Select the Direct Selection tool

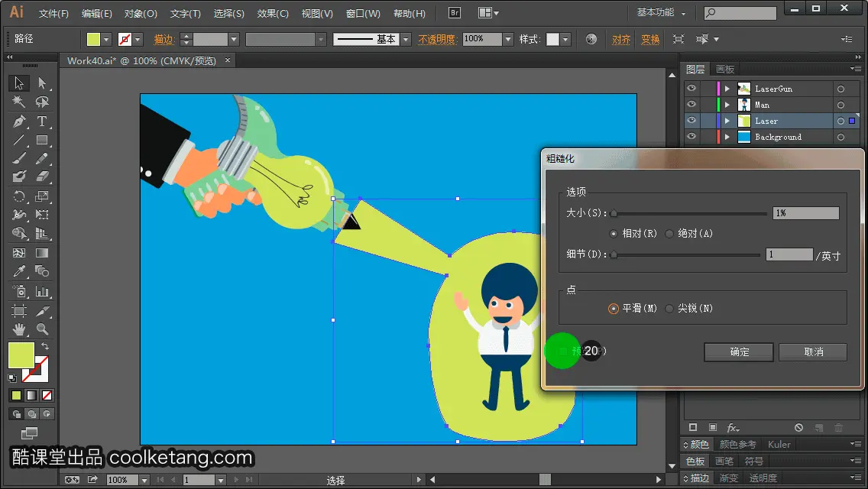pyautogui.click(x=42, y=83)
